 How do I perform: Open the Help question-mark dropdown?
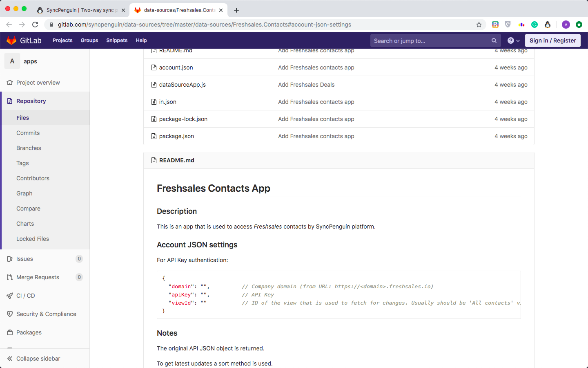(x=513, y=40)
